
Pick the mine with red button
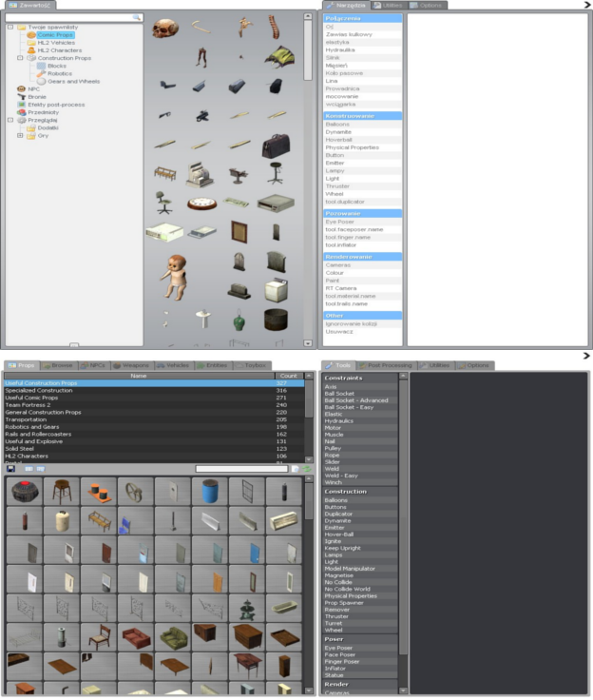pos(25,491)
